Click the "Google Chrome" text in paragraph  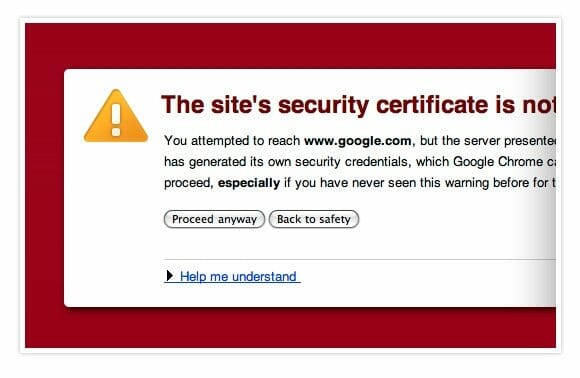click(x=498, y=162)
